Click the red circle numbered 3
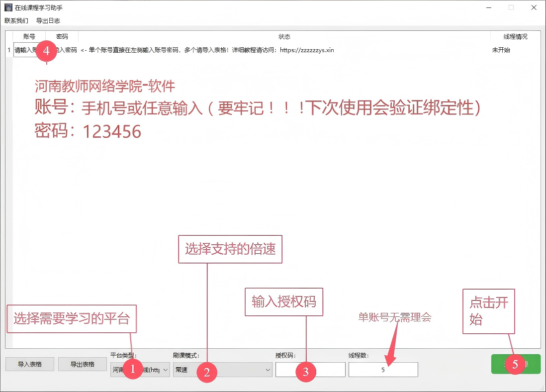Image resolution: width=546 pixels, height=392 pixels. tap(305, 371)
